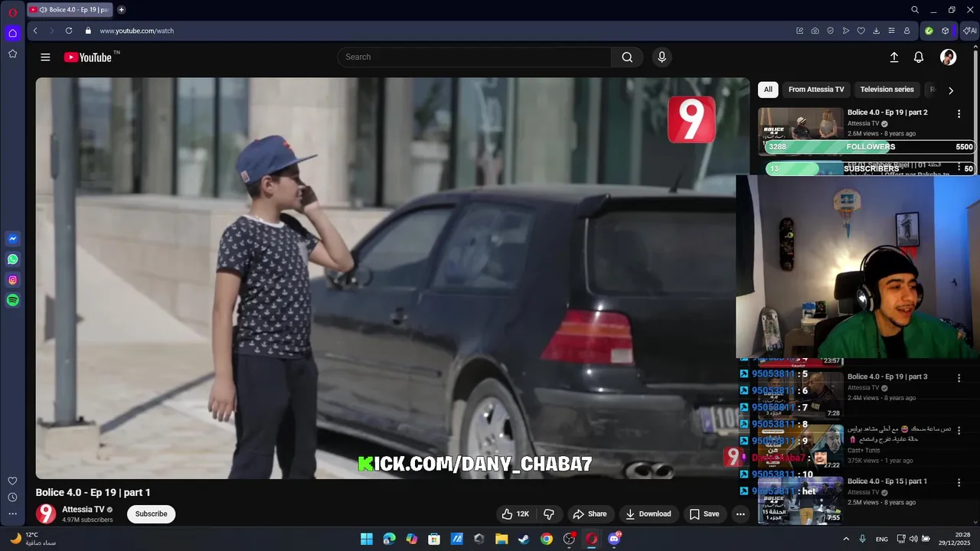
Task: Switch the ENG input language
Action: coord(882,540)
